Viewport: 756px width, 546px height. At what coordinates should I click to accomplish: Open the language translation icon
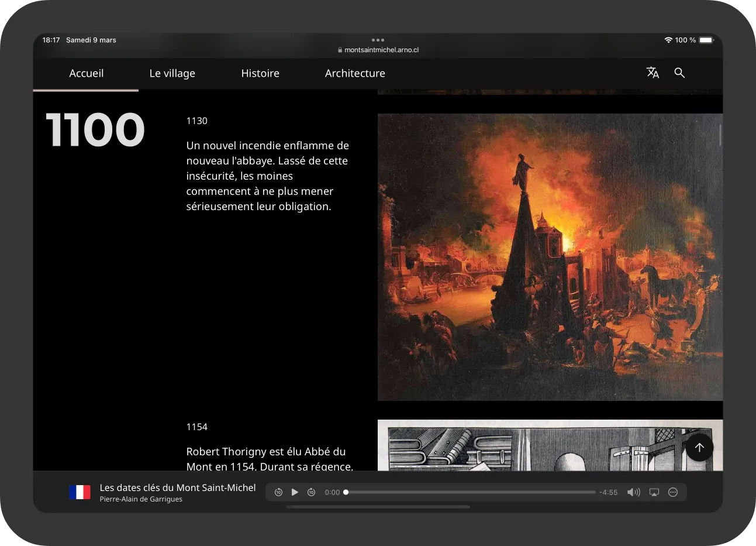tap(653, 73)
